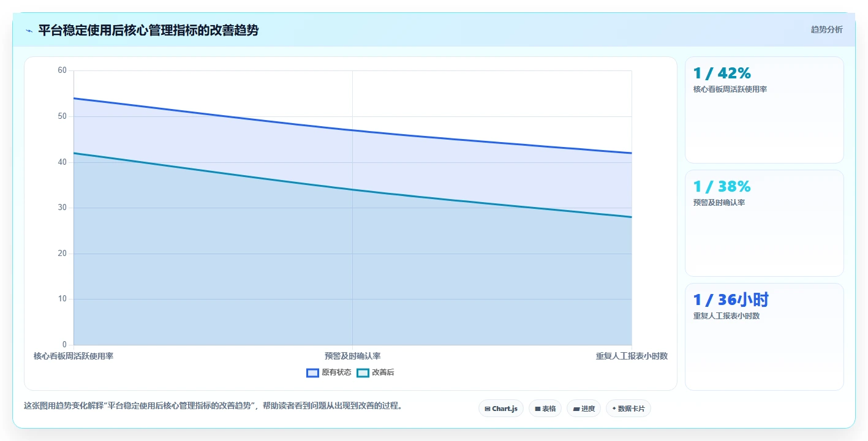Click the 核心看板周活跃使用率 card label
The width and height of the screenshot is (868, 441).
[x=730, y=89]
